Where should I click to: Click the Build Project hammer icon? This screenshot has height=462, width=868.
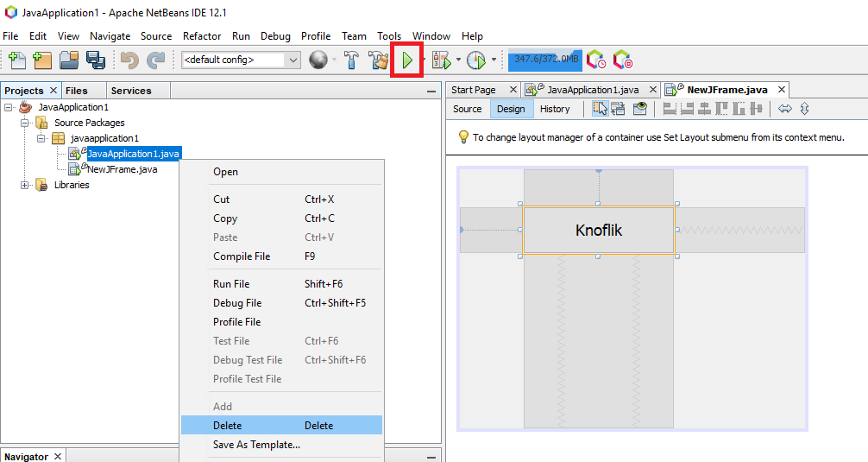352,60
